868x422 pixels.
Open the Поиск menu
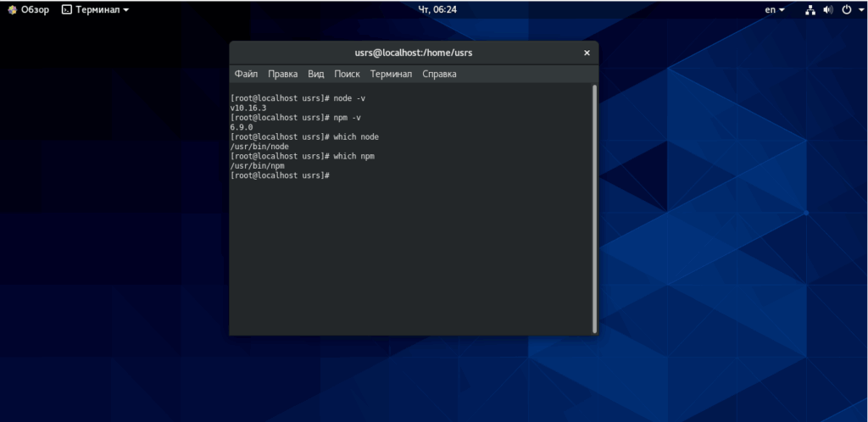(x=347, y=74)
